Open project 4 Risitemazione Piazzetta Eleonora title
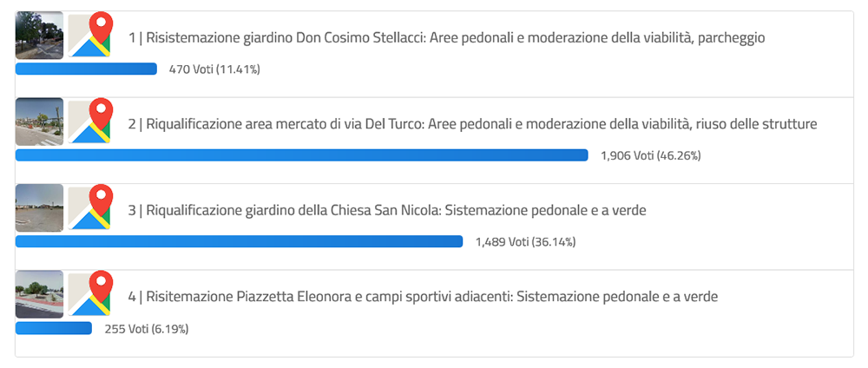 click(423, 297)
